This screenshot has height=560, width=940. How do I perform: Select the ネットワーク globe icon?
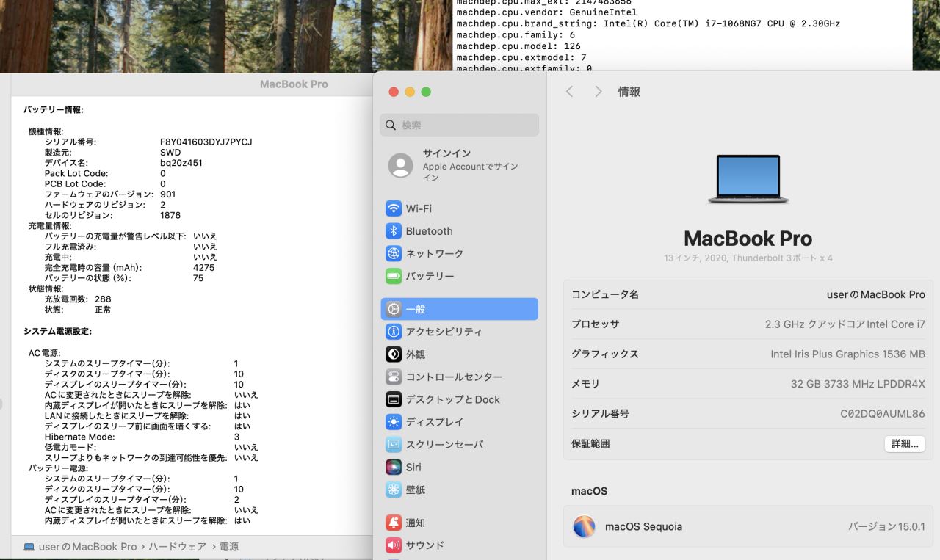coord(394,254)
